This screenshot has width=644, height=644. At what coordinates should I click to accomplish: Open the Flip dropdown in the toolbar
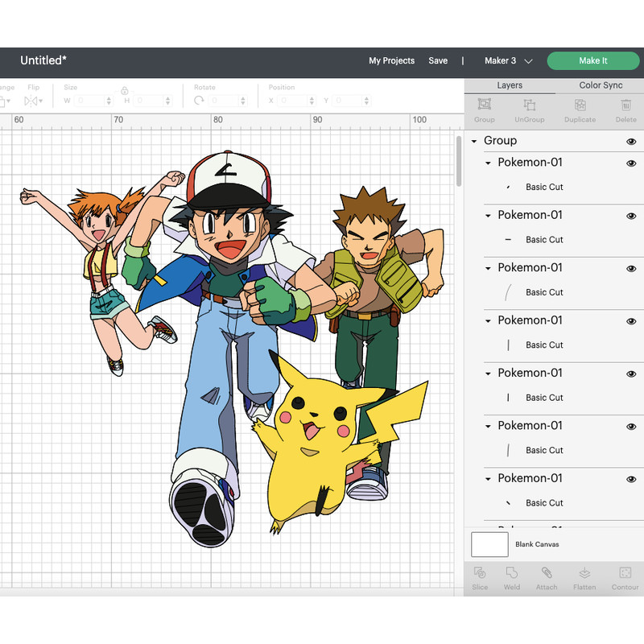pyautogui.click(x=33, y=100)
